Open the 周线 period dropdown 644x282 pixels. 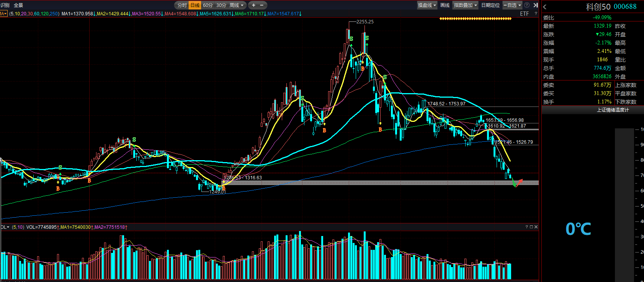[x=237, y=5]
